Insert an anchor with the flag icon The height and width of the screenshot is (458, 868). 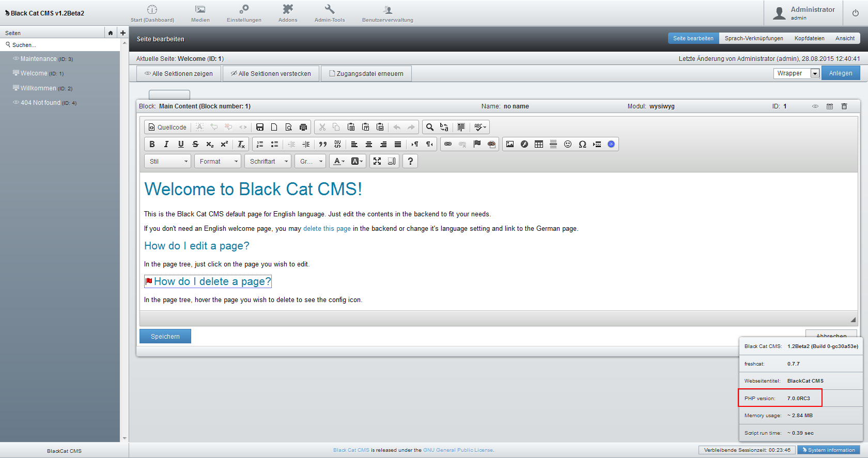(x=477, y=144)
